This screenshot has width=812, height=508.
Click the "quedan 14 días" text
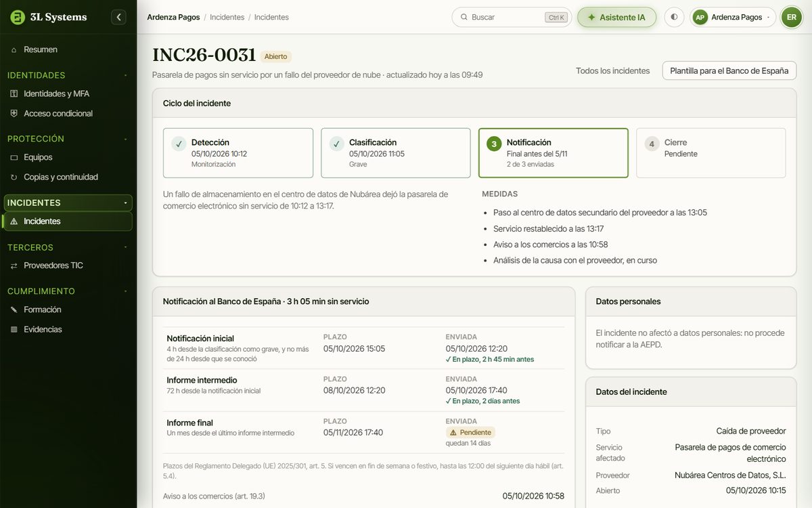coord(468,444)
